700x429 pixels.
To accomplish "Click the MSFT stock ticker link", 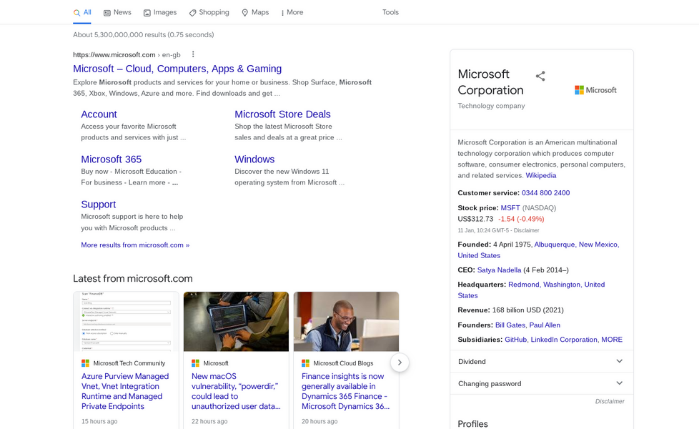I will [x=510, y=208].
